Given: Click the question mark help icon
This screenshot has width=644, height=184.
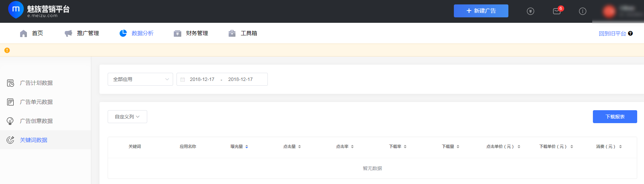Looking at the screenshot, I should pos(630,33).
